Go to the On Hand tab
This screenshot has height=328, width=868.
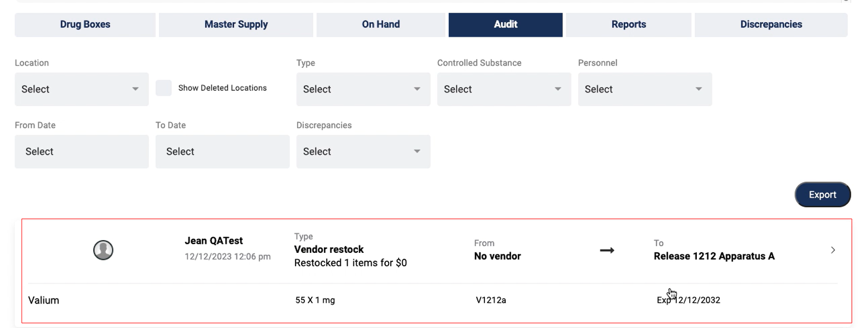point(381,25)
